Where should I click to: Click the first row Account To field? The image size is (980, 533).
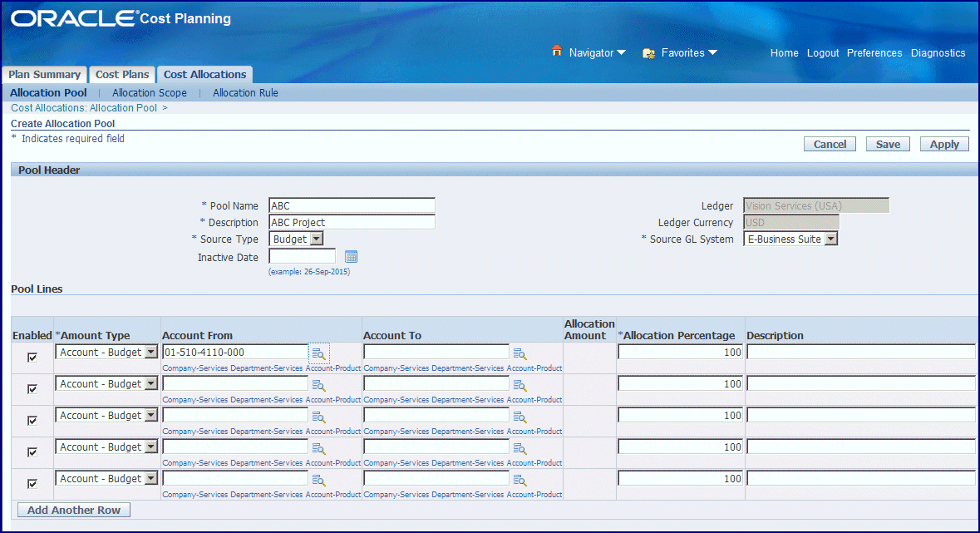pos(436,353)
